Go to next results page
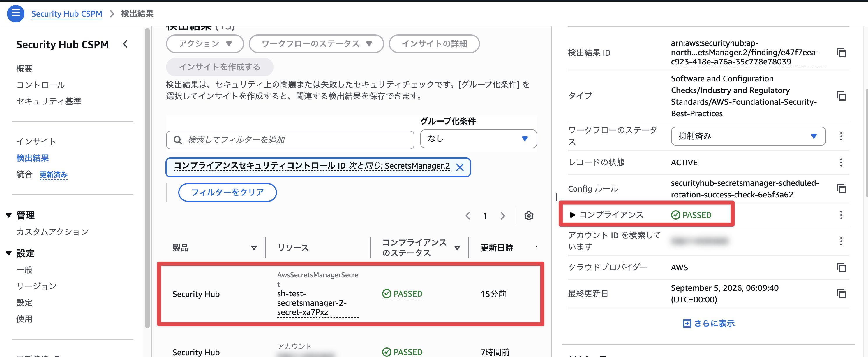 coord(503,216)
